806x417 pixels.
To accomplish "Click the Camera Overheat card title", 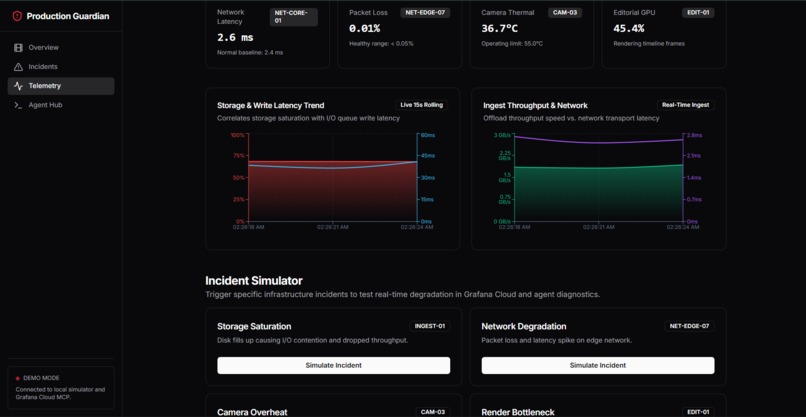I will tap(252, 412).
